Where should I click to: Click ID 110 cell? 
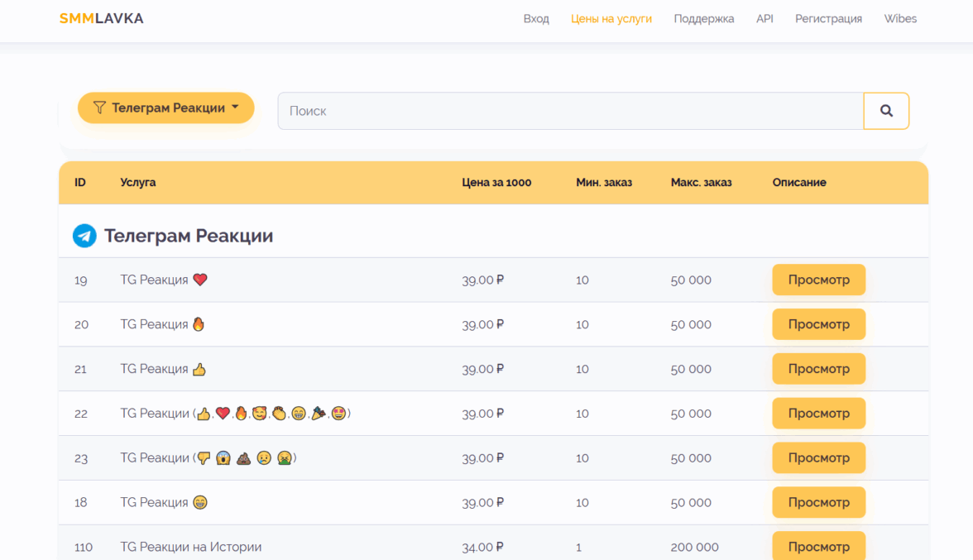tap(83, 547)
